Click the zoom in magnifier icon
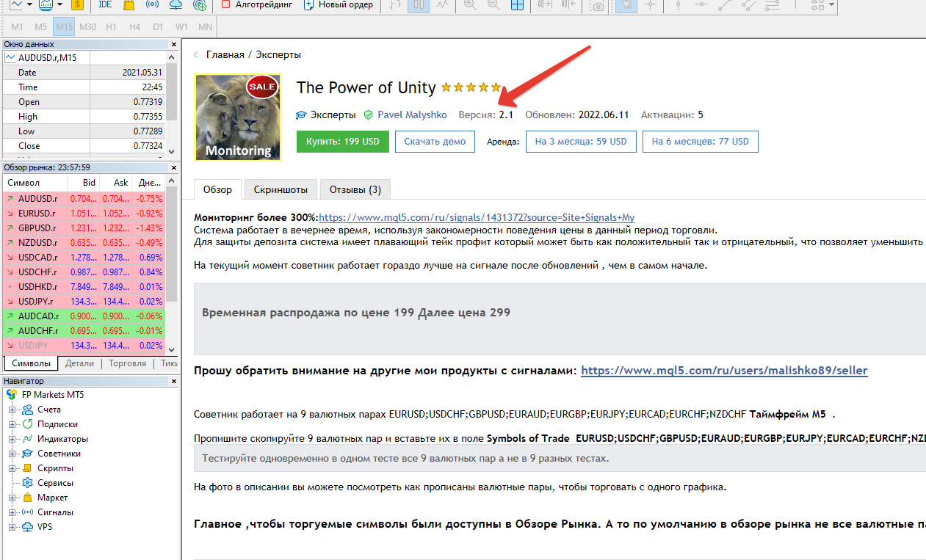Viewport: 926px width, 560px height. (470, 4)
